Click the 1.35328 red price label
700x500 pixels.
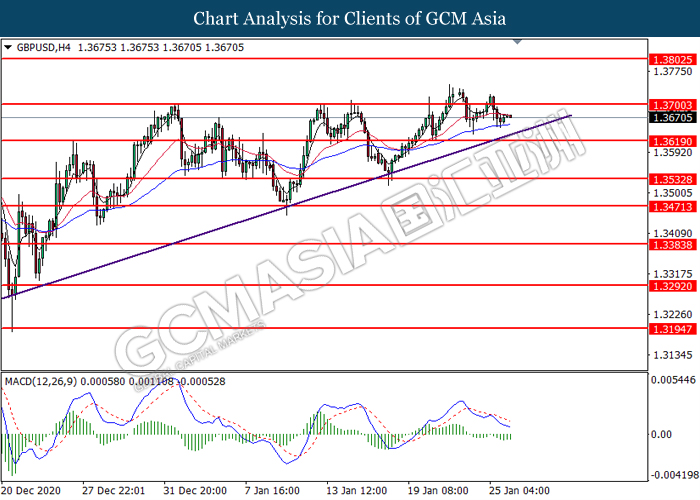pyautogui.click(x=673, y=180)
